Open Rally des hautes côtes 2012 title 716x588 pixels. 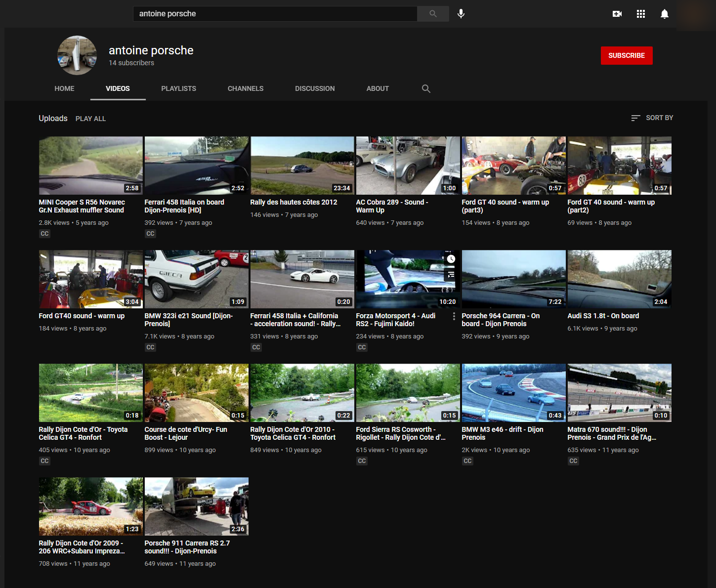click(294, 202)
